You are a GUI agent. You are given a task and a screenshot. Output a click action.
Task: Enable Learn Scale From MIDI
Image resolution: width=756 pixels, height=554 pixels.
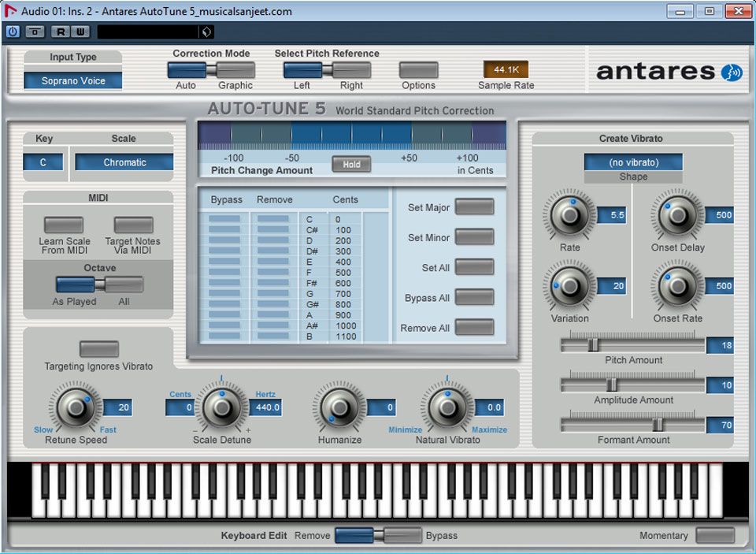pos(64,225)
